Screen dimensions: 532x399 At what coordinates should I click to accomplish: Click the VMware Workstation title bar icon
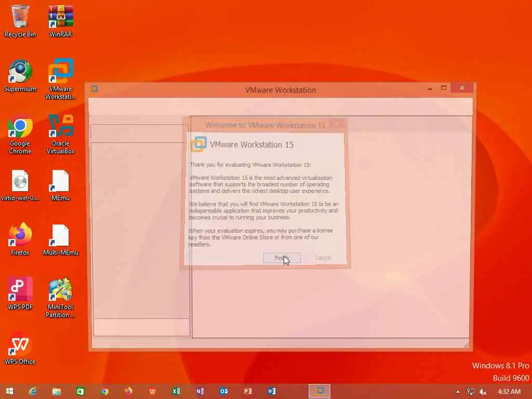pos(95,89)
